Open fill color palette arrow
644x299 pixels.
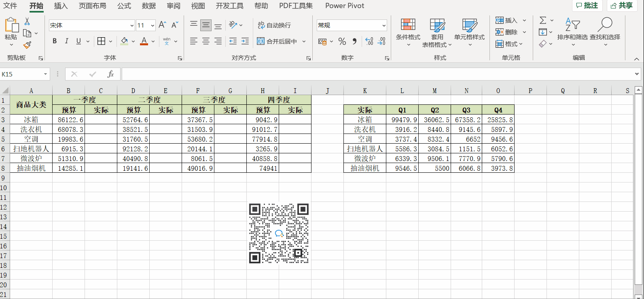(x=133, y=41)
